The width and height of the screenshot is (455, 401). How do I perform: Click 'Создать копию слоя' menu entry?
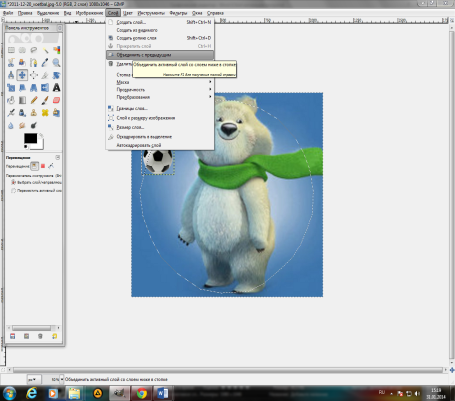coord(160,38)
